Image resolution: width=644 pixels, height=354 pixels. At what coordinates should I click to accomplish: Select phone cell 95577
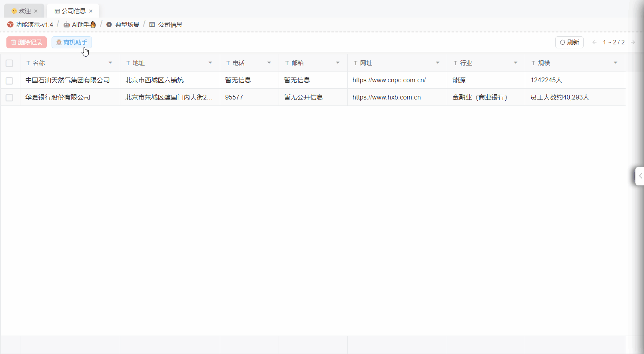[249, 97]
